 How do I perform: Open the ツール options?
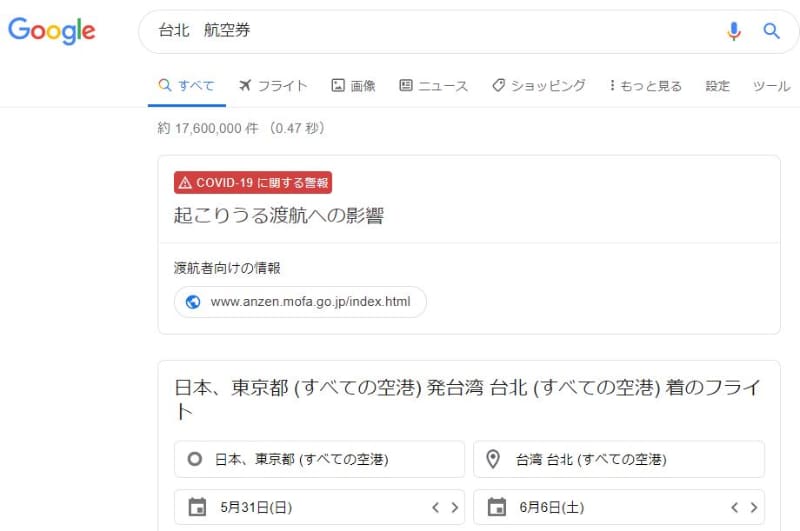(771, 86)
